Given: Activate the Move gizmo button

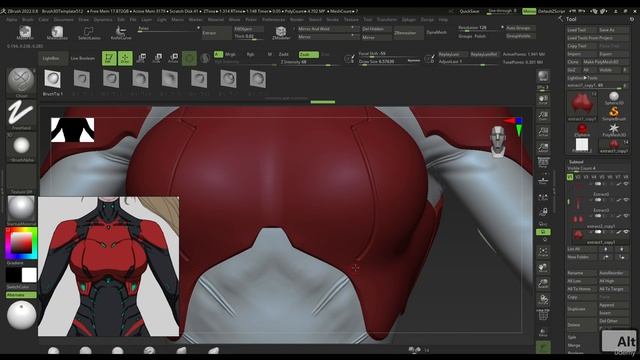Looking at the screenshot, I should coord(141,58).
